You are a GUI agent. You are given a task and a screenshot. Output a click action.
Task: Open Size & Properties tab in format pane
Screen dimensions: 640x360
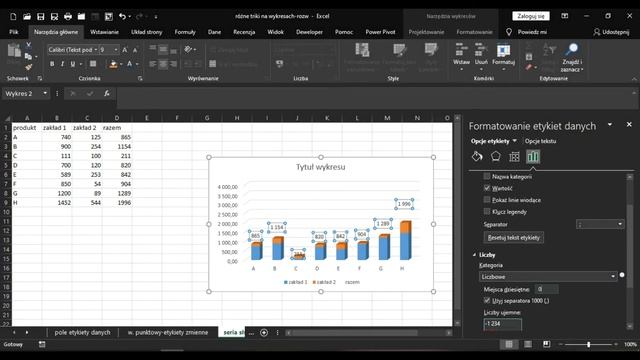tap(514, 156)
